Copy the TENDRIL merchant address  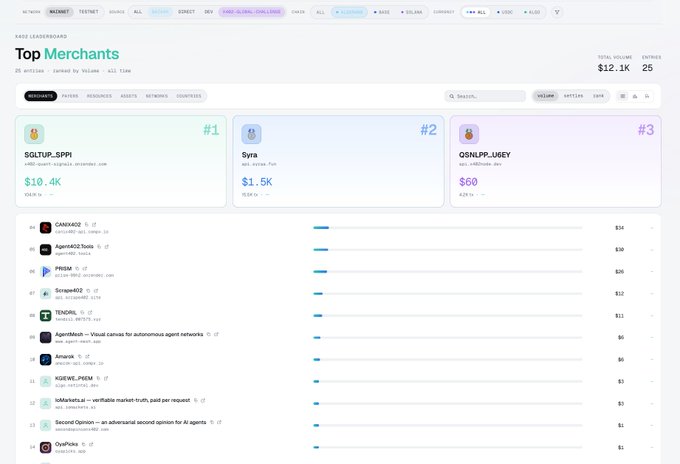click(82, 312)
